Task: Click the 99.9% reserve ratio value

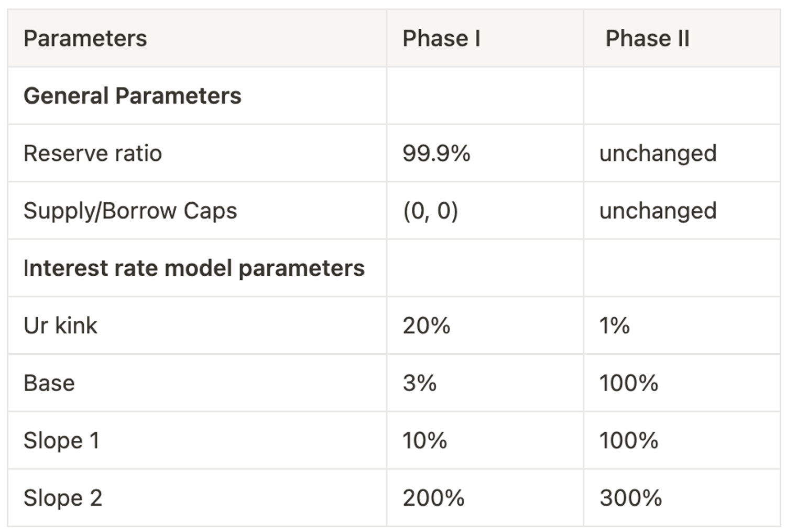Action: point(436,154)
